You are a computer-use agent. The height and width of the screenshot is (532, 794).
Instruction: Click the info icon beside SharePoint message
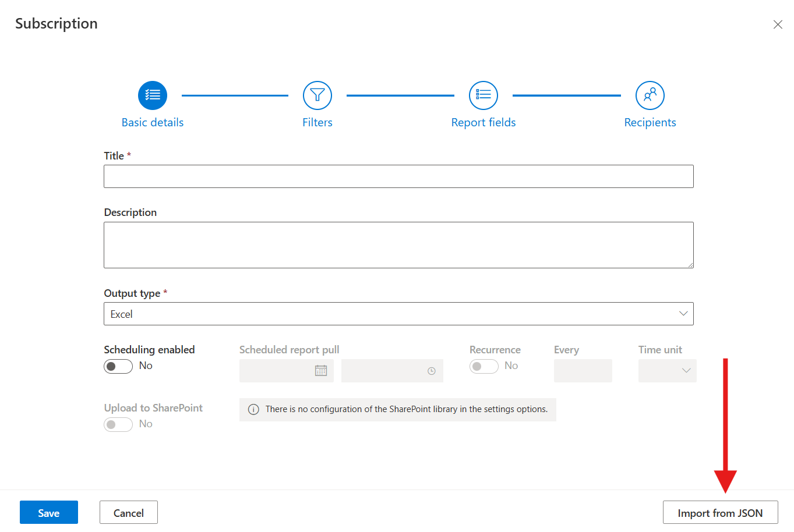tap(253, 410)
